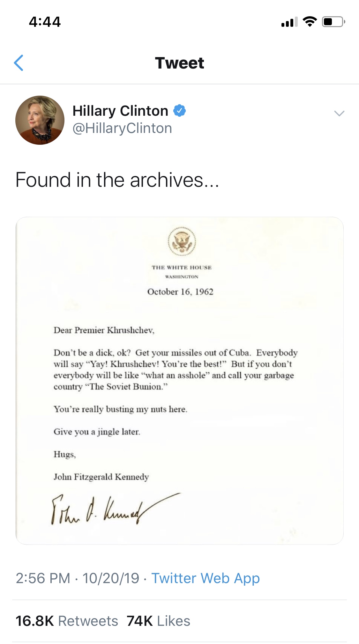The height and width of the screenshot is (644, 359).
Task: View the 74K Likes list
Action: click(159, 621)
